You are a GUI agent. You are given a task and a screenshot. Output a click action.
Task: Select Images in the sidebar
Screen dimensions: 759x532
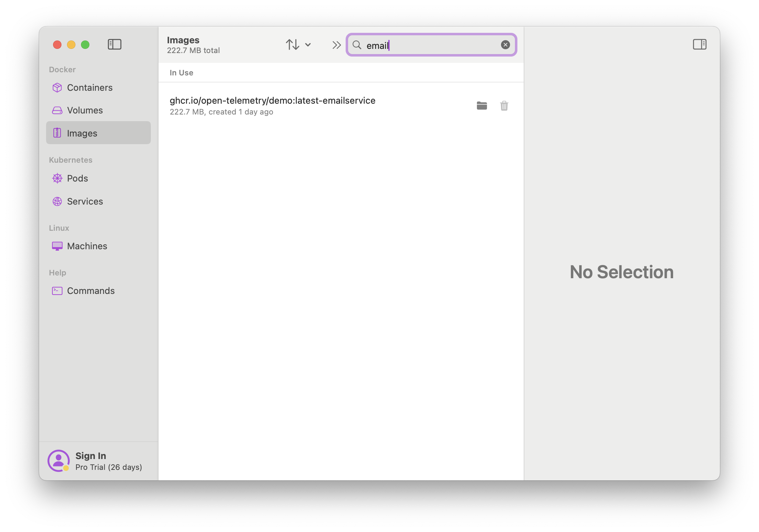tap(98, 133)
